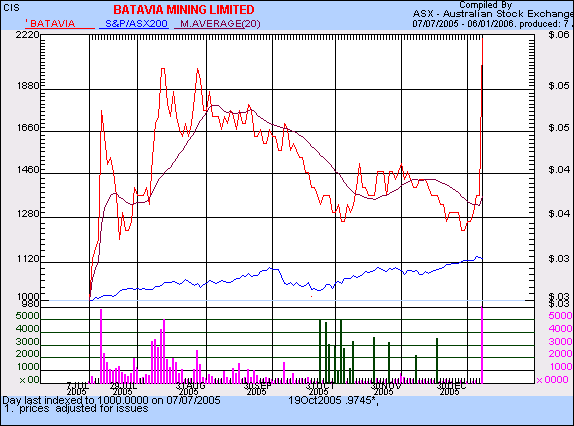Click the '19Oct2005 .9745*' footer text
Screen dimensions: 574x426
click(x=333, y=400)
